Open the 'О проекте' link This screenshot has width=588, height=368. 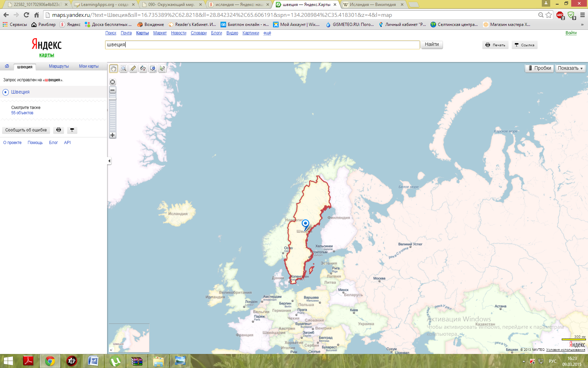tap(12, 143)
